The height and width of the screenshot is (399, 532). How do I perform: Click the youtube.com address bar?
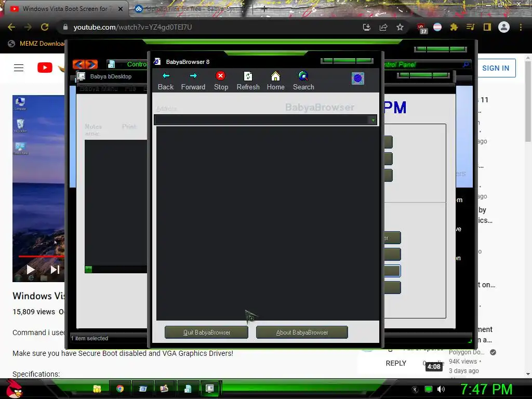coord(210,27)
